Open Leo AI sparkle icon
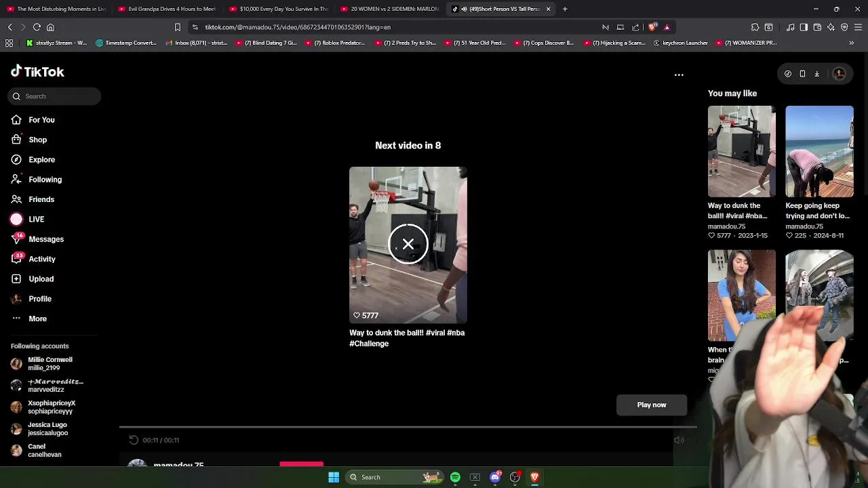 pos(831,27)
